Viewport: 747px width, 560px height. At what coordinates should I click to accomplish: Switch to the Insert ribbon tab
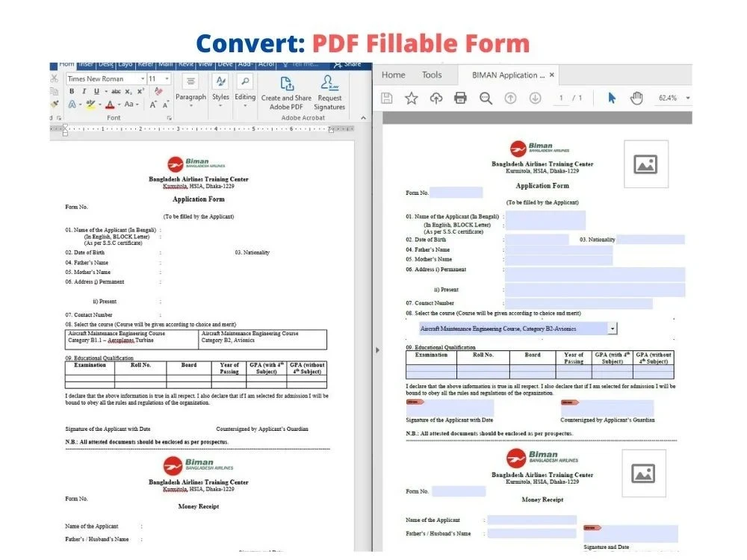[86, 64]
